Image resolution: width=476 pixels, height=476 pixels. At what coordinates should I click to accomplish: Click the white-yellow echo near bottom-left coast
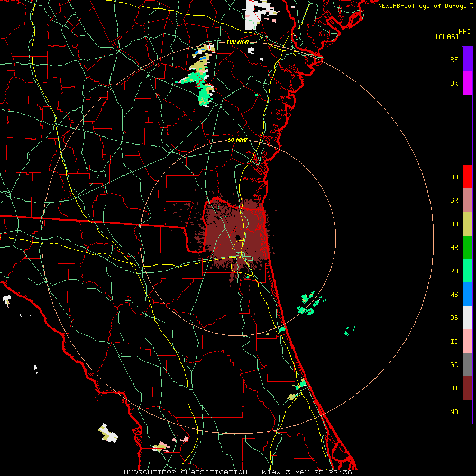pyautogui.click(x=108, y=433)
